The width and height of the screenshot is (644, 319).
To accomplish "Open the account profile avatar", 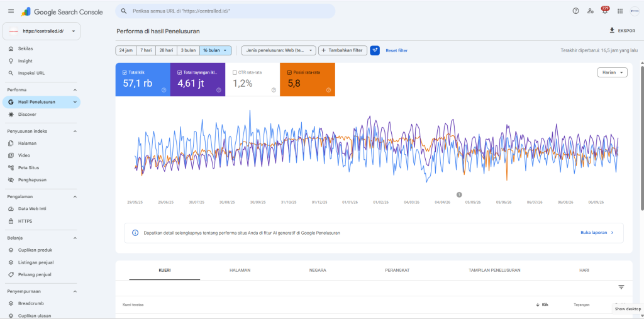I will pyautogui.click(x=635, y=11).
